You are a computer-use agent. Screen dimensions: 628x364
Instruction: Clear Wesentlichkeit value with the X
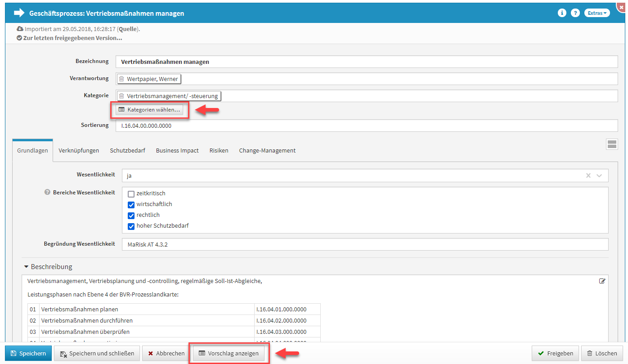coord(588,175)
